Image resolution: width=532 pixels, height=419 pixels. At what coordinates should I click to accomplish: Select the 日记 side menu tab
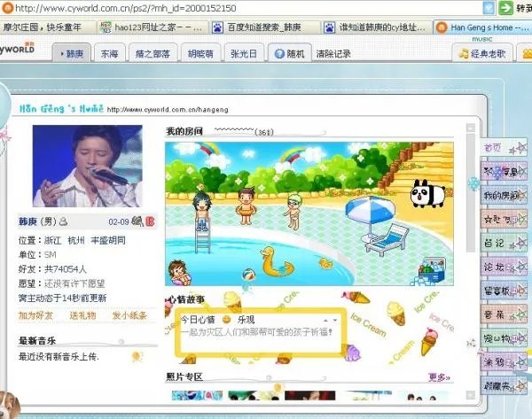pos(494,242)
